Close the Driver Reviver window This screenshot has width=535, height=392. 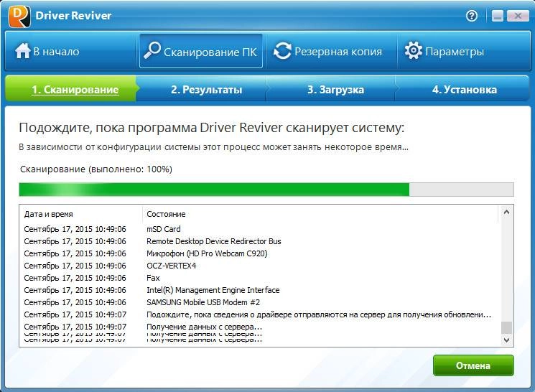(518, 16)
